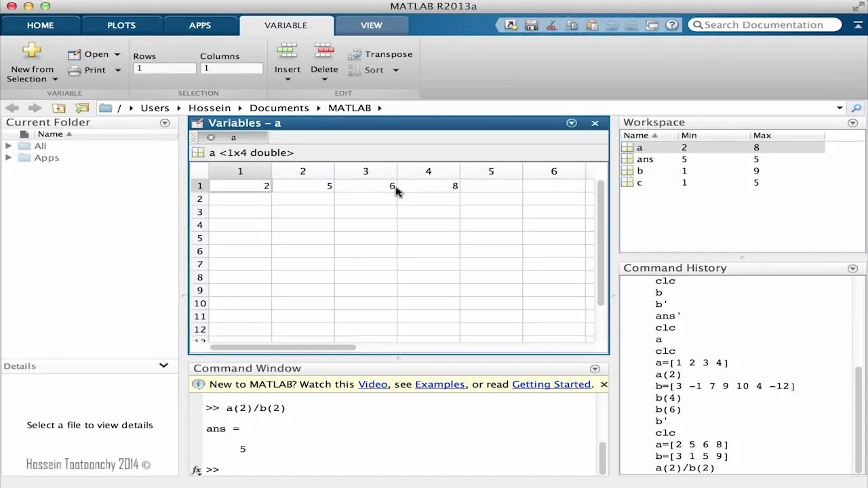Click the Undo icon in quick access toolbar
The width and height of the screenshot is (868, 488).
pyautogui.click(x=612, y=25)
